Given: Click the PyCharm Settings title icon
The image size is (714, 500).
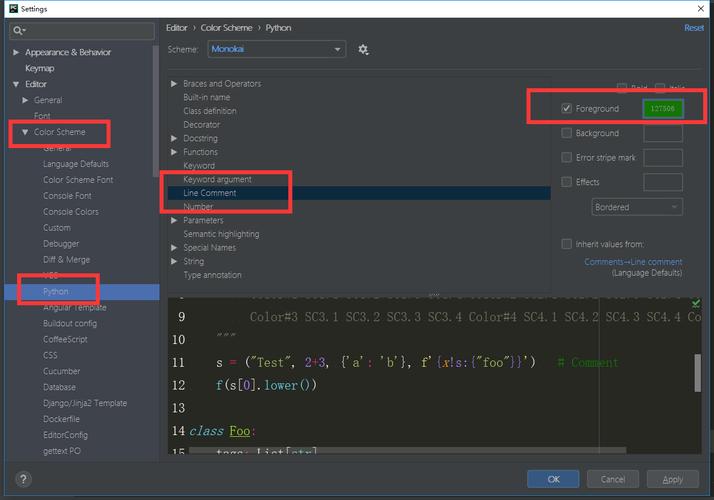Looking at the screenshot, I should 14,9.
